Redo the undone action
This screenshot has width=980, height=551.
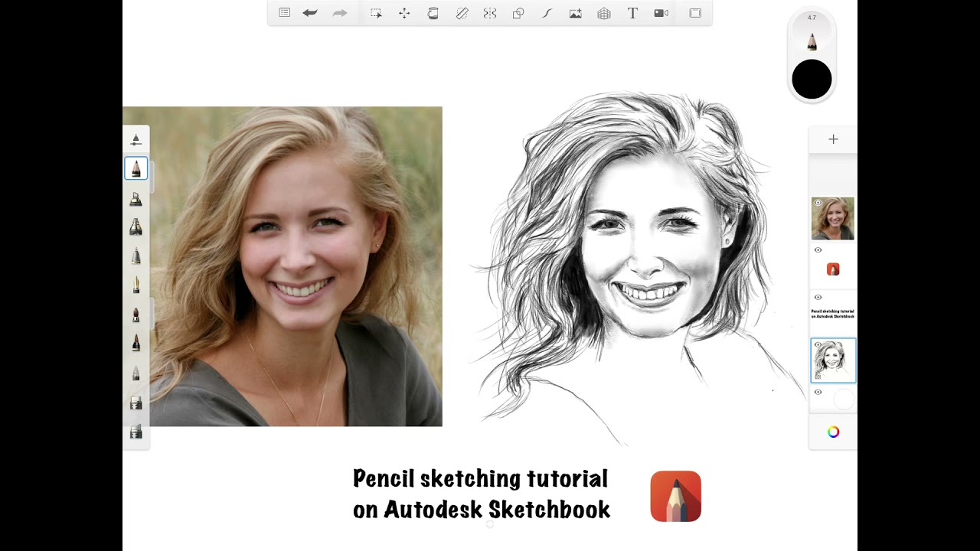tap(340, 13)
